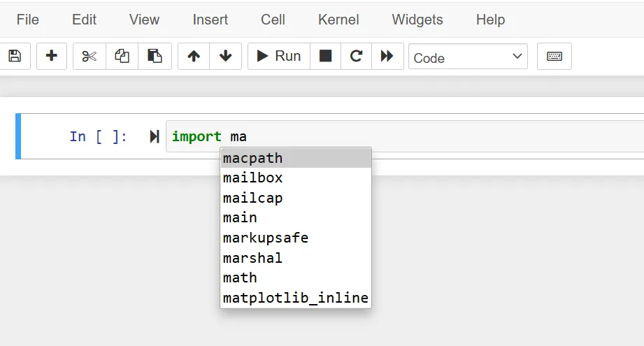Open the View menu
This screenshot has width=644, height=346.
tap(144, 20)
